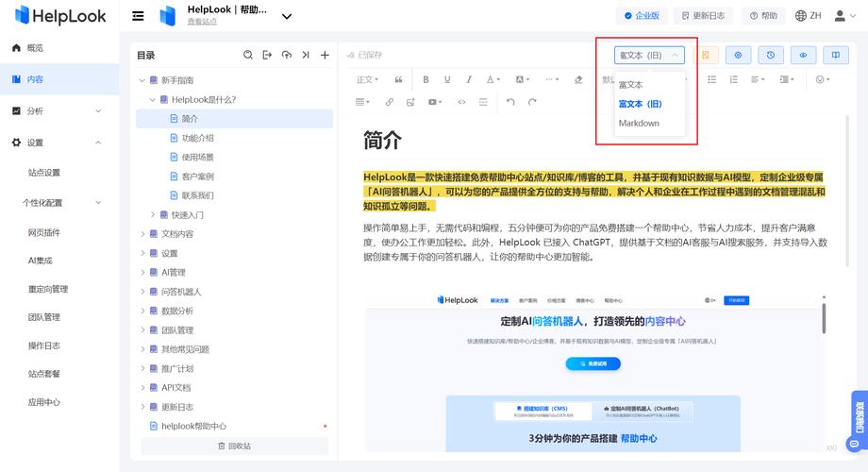Insert a blockquote with the quote icon
Viewport: 868px width, 472px height.
point(398,80)
